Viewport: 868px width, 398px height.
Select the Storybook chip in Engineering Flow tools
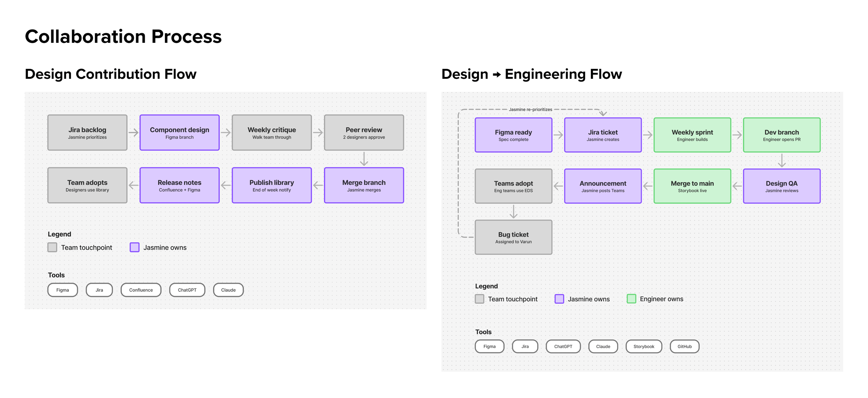tap(644, 346)
